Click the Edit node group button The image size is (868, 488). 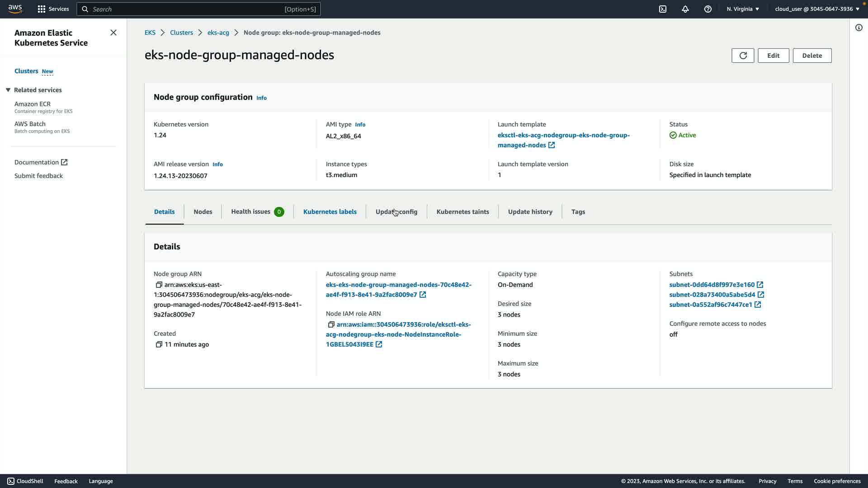pyautogui.click(x=773, y=56)
